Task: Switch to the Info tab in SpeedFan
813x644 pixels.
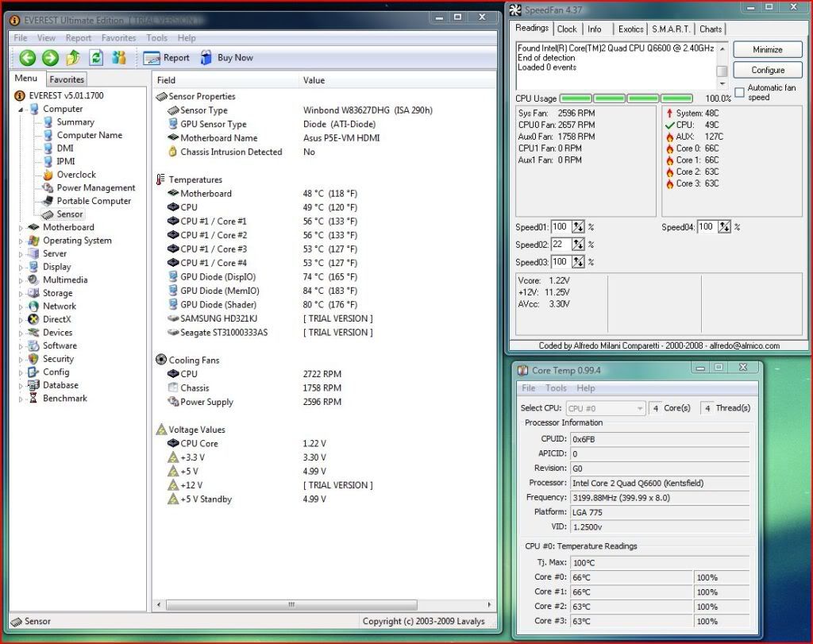Action: click(595, 29)
